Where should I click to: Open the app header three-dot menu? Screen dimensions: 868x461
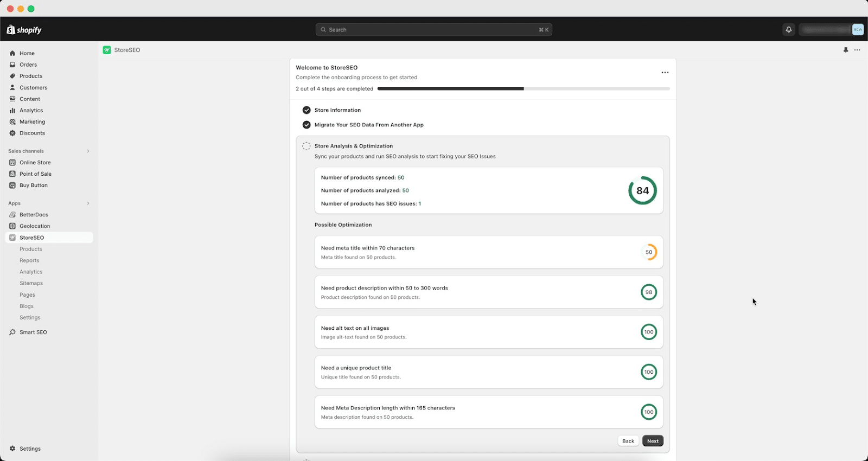coord(857,50)
